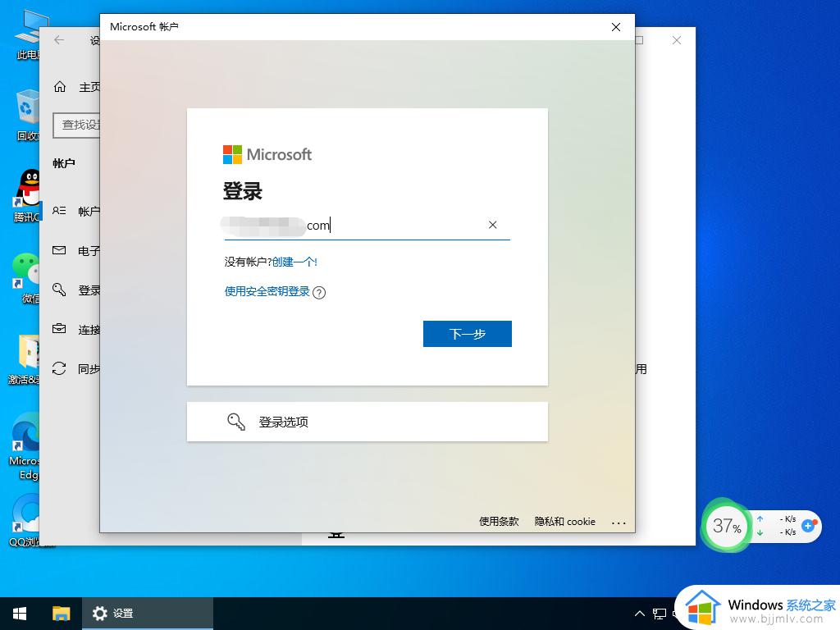
Task: Select account info icon in Settings sidebar
Action: [x=59, y=211]
